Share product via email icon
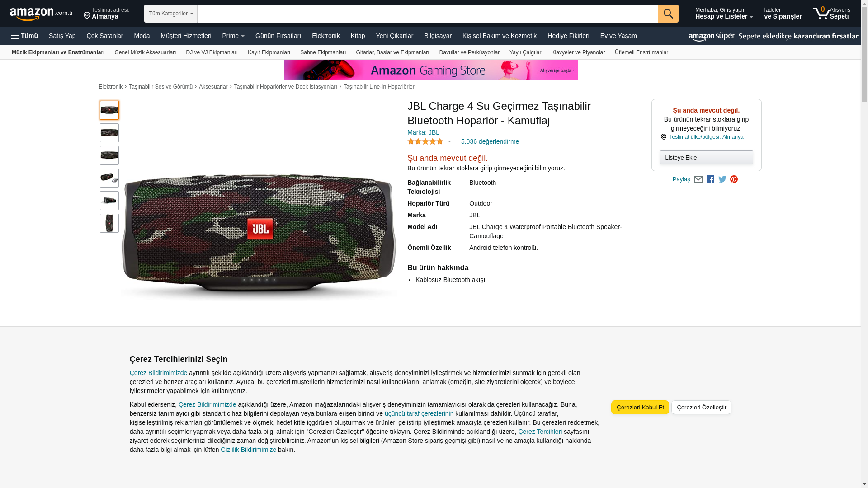This screenshot has width=868, height=488. [698, 179]
